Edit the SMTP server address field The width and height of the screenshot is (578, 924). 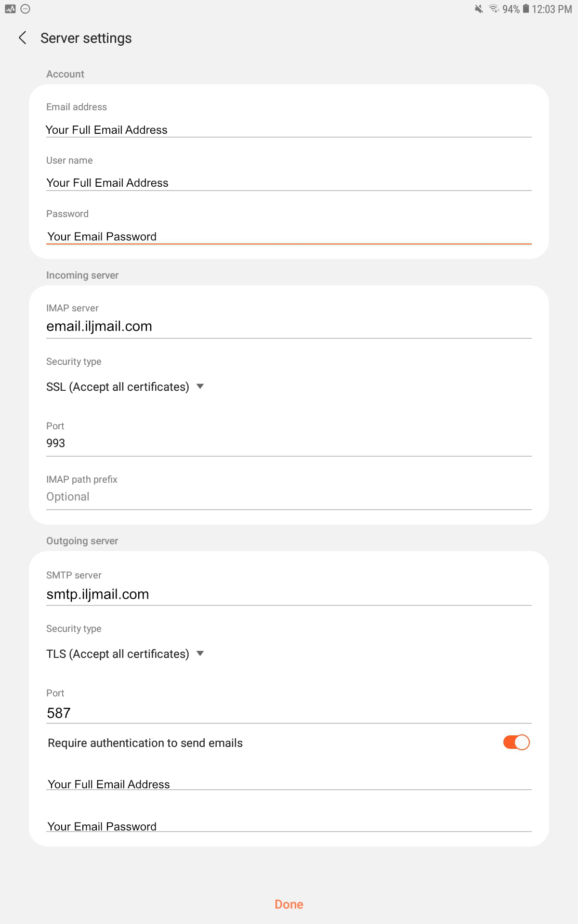289,594
